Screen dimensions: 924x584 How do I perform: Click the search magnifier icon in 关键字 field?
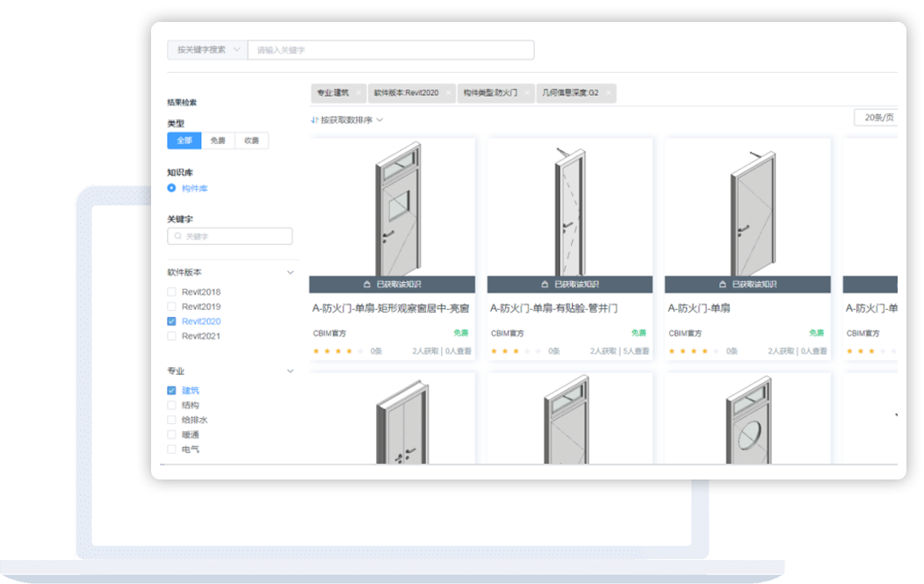(x=178, y=237)
